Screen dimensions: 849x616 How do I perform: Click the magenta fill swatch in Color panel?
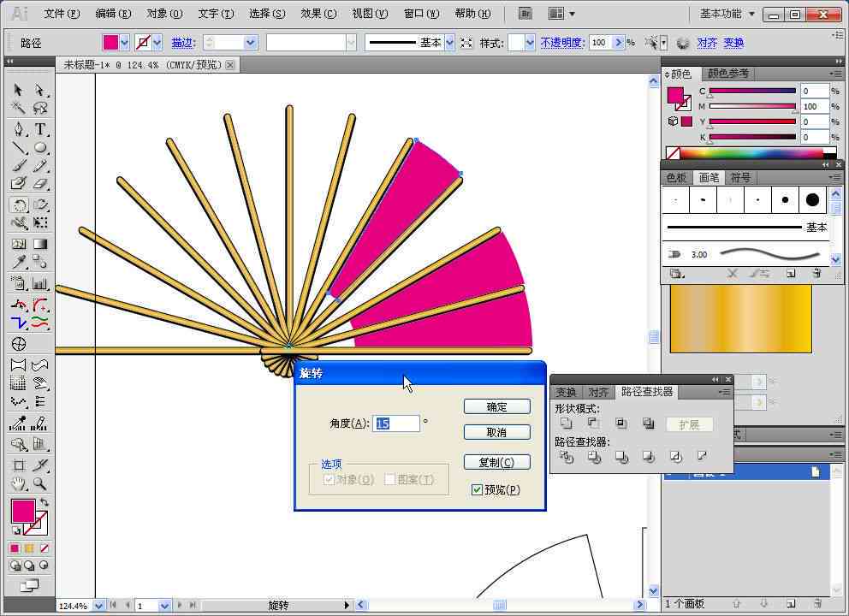pos(675,95)
